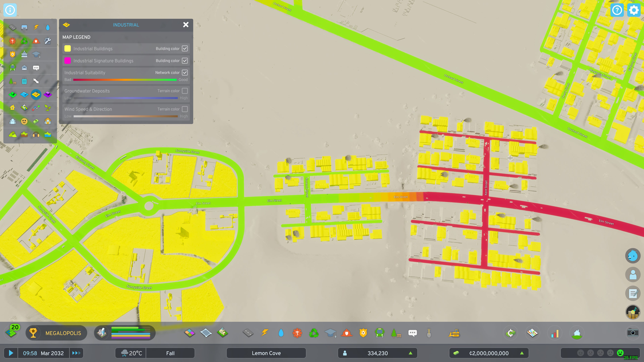The image size is (644, 362).
Task: Open the Roads tool in bottom toolbar
Action: (x=248, y=333)
